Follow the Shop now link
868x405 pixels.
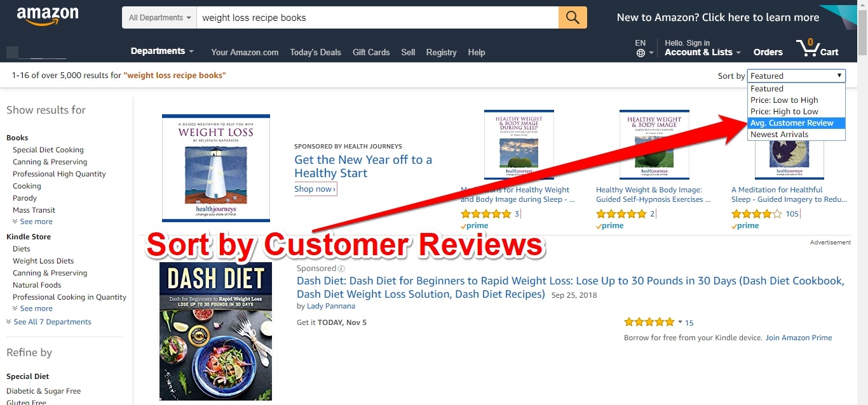coord(315,189)
